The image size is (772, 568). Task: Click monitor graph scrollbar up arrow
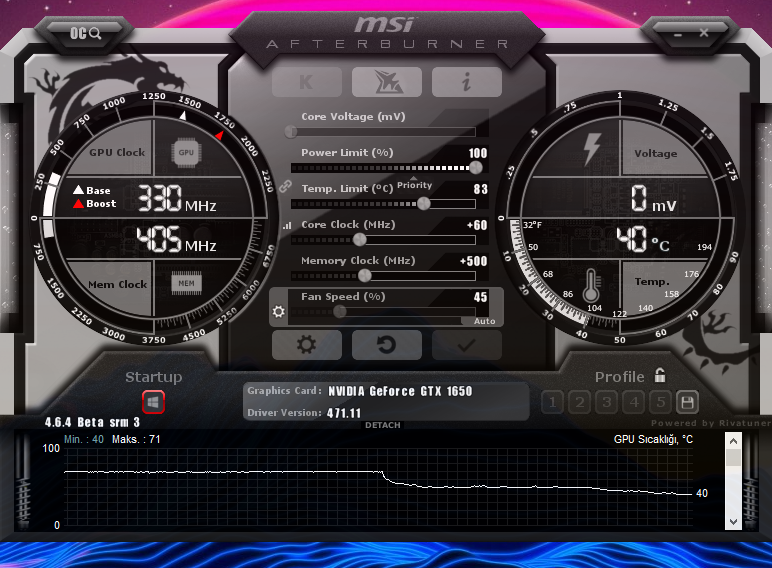(733, 441)
